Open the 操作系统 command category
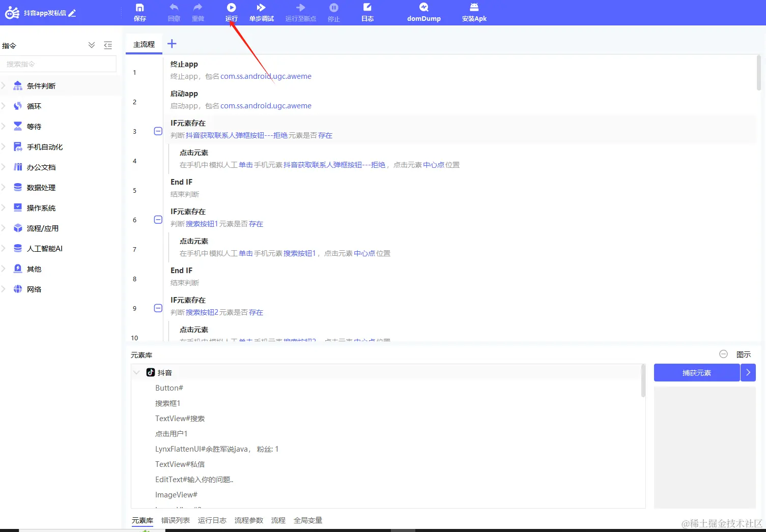The height and width of the screenshot is (532, 766). click(61, 208)
